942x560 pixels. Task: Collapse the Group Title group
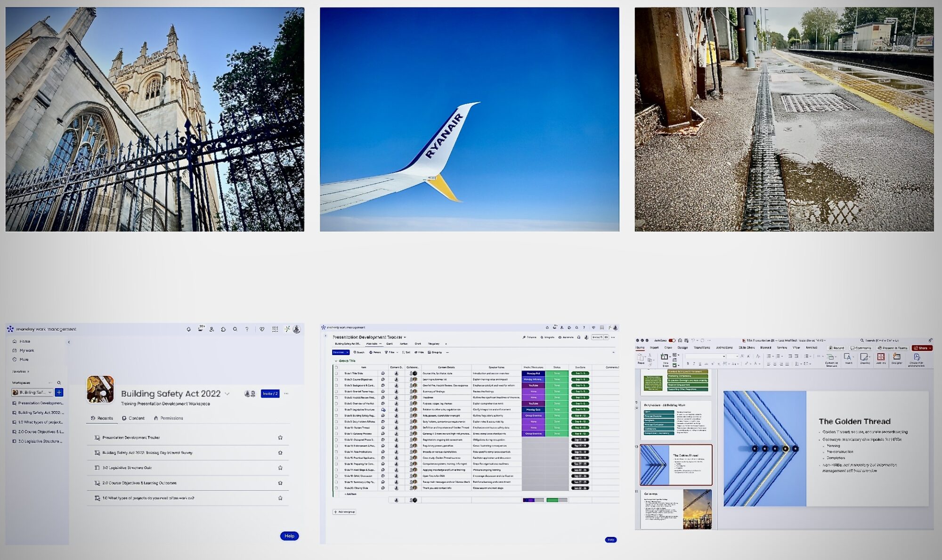point(336,361)
